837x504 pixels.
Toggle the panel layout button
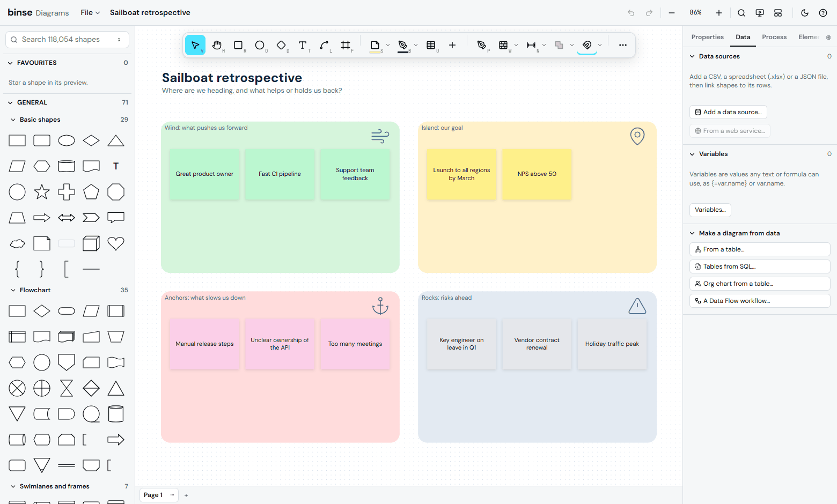click(x=778, y=13)
